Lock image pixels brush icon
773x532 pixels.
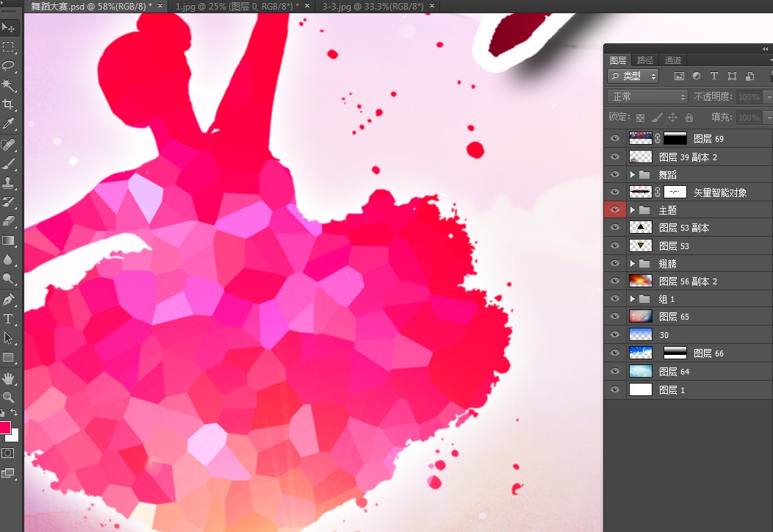pyautogui.click(x=656, y=118)
